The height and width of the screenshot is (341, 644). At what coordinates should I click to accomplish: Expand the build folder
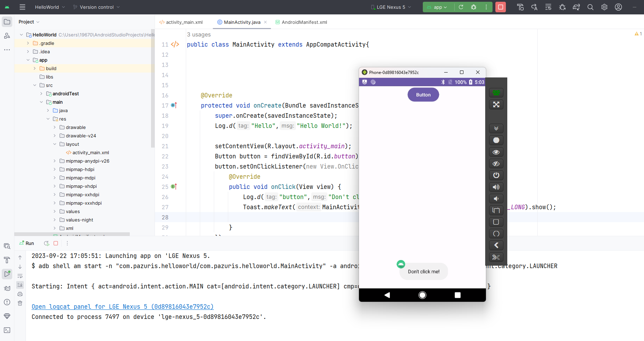[35, 69]
